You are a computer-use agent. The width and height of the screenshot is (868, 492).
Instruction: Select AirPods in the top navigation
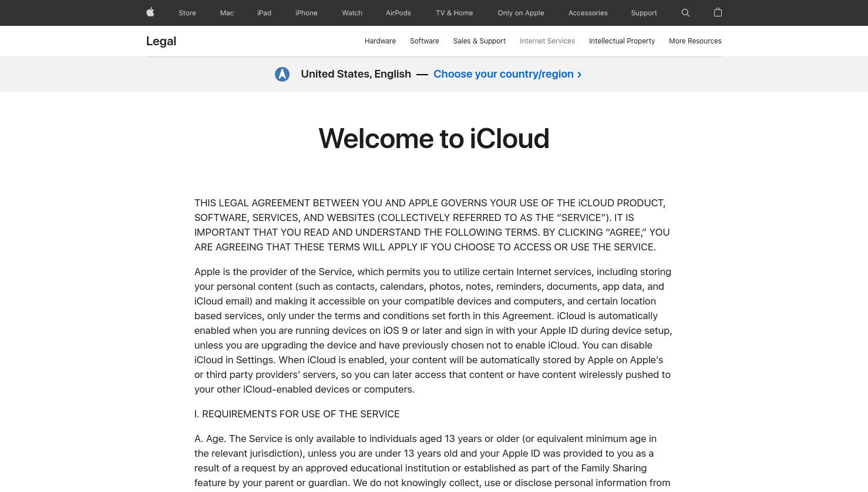click(x=398, y=13)
